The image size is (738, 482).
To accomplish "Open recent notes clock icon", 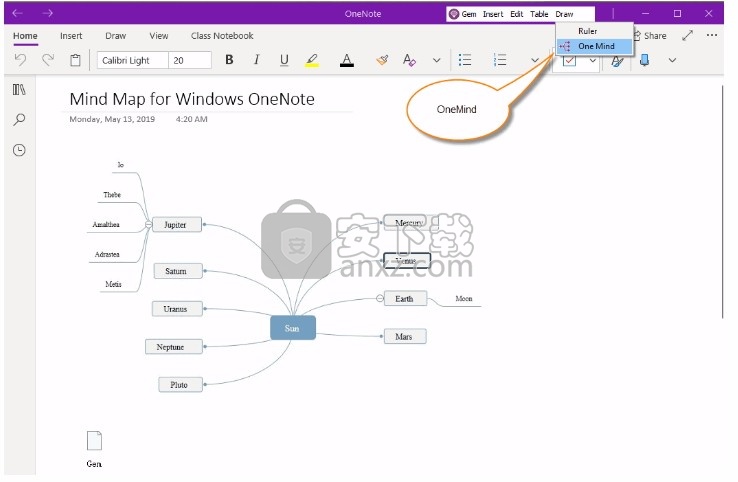I will [x=19, y=150].
